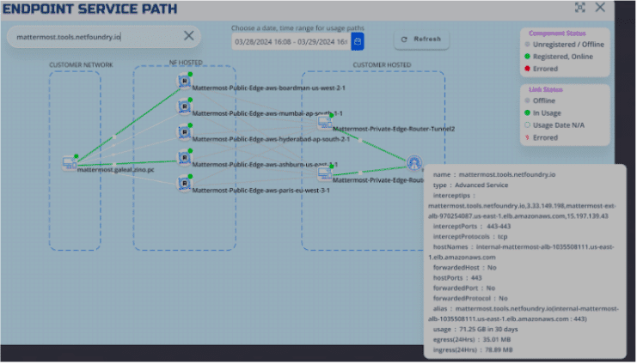This screenshot has width=637, height=364.
Task: Click the paris-eu-west-3-1 router icon
Action: click(x=184, y=184)
